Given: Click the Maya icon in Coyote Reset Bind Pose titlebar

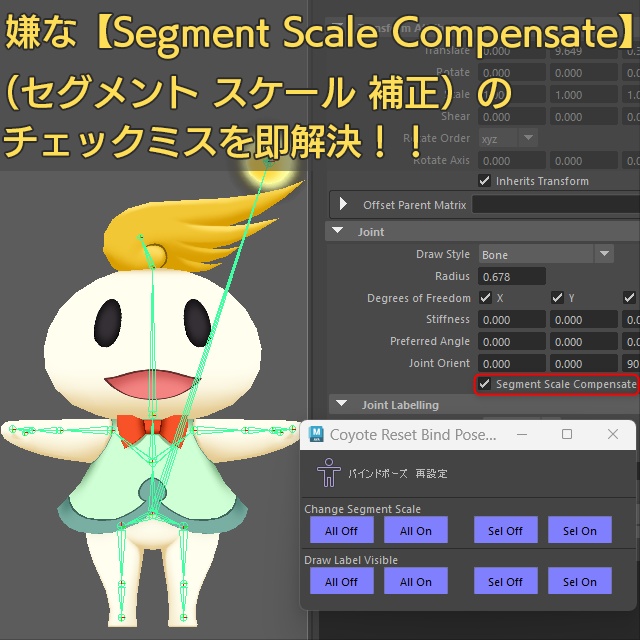Looking at the screenshot, I should click(316, 434).
